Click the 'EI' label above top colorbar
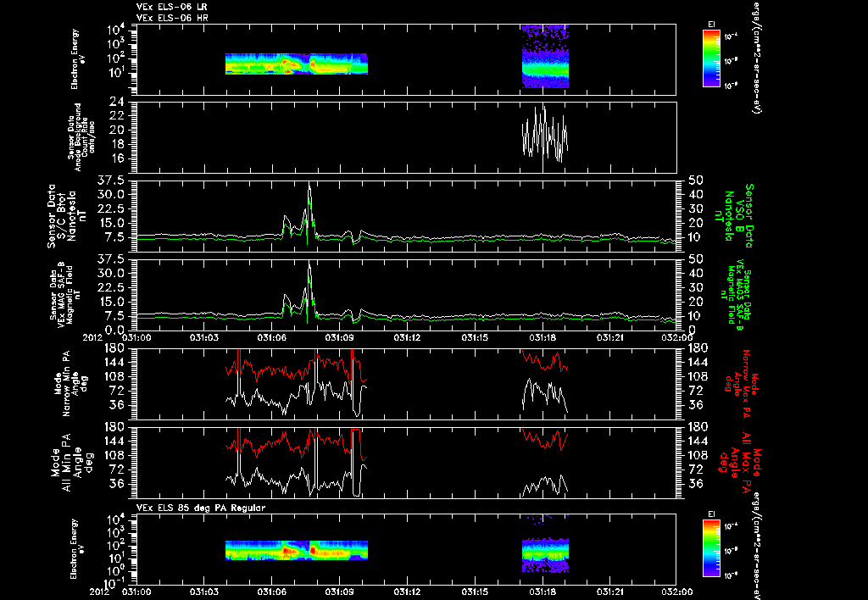This screenshot has width=868, height=600. [x=711, y=25]
